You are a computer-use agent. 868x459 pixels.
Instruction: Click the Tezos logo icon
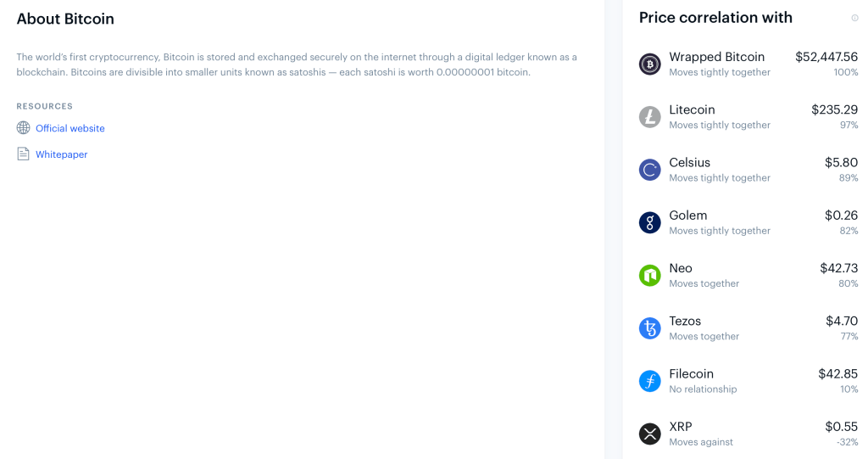point(650,328)
